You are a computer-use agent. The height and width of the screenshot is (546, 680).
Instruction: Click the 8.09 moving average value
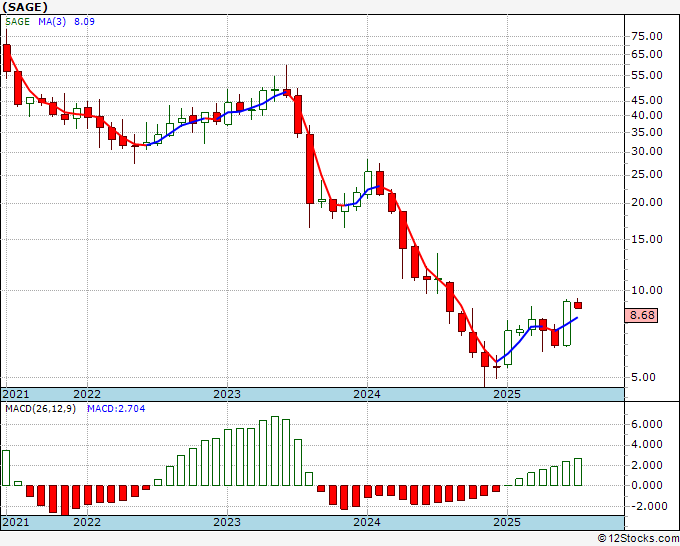click(88, 21)
